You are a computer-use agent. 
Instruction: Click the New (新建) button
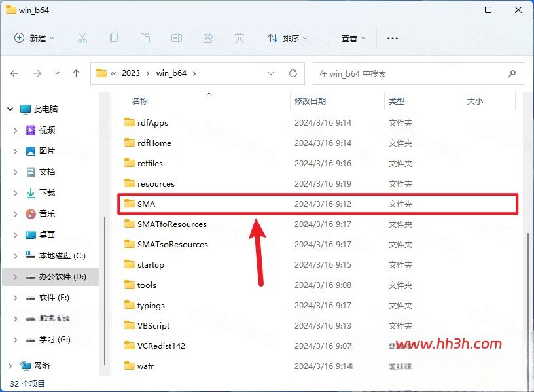[x=34, y=38]
